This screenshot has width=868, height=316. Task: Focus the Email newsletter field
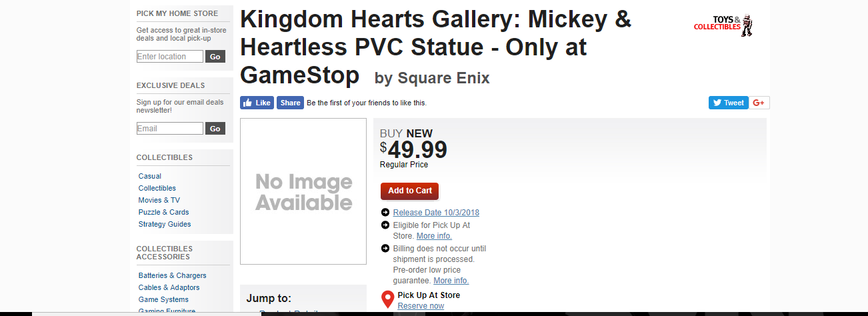pyautogui.click(x=170, y=129)
